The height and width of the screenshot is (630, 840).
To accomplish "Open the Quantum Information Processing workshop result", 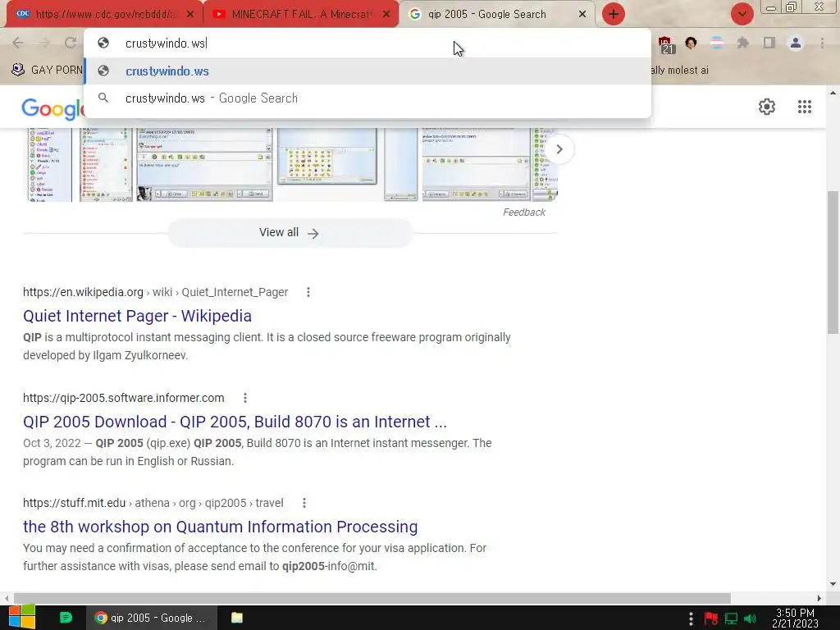I will 220,527.
